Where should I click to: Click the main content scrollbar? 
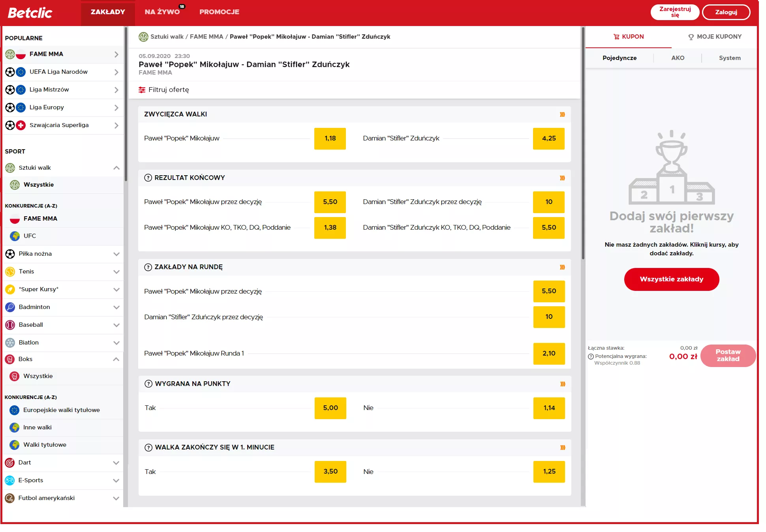coord(583,143)
